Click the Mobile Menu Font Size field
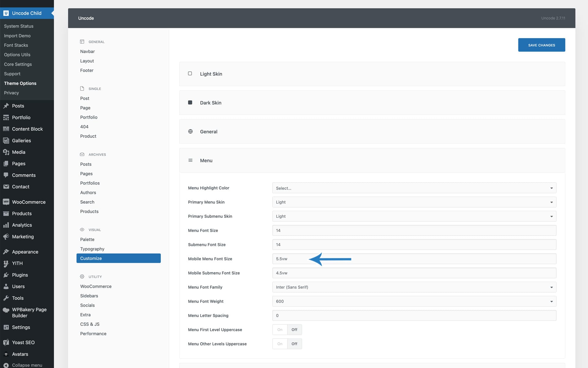The height and width of the screenshot is (368, 588). pos(414,259)
